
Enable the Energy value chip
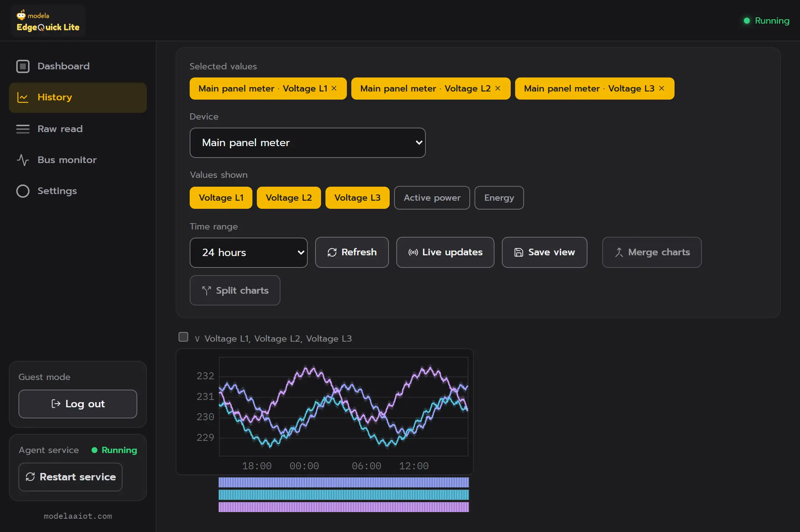point(499,198)
